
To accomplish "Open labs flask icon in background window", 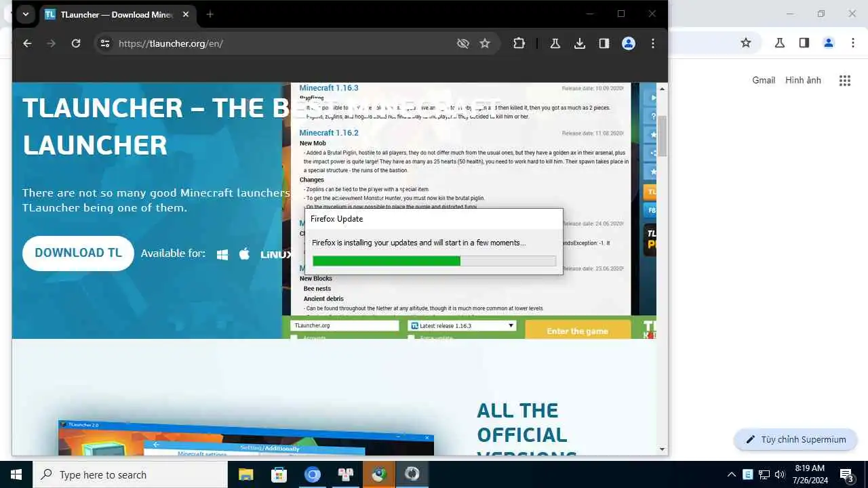I will pyautogui.click(x=780, y=43).
